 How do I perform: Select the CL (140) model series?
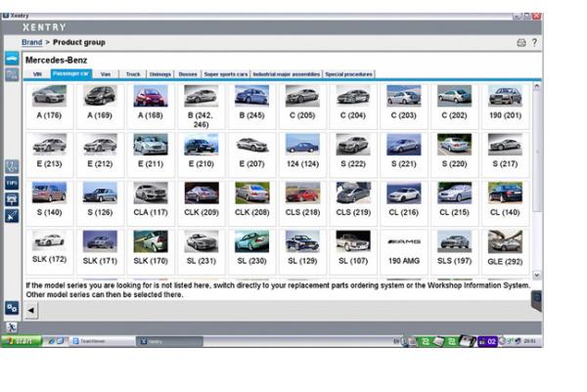(505, 203)
